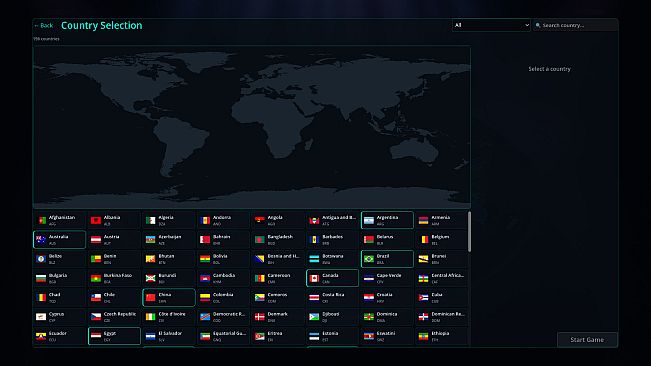
Task: Click the Bangladesh flag icon
Action: [260, 239]
